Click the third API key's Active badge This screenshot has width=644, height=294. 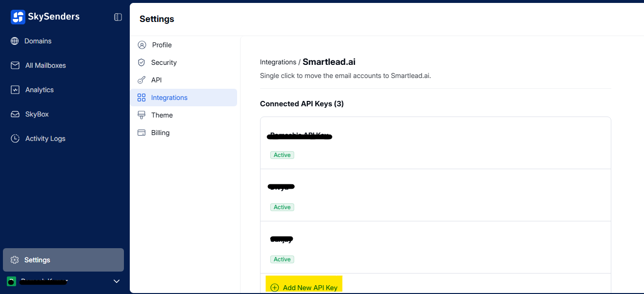282,259
